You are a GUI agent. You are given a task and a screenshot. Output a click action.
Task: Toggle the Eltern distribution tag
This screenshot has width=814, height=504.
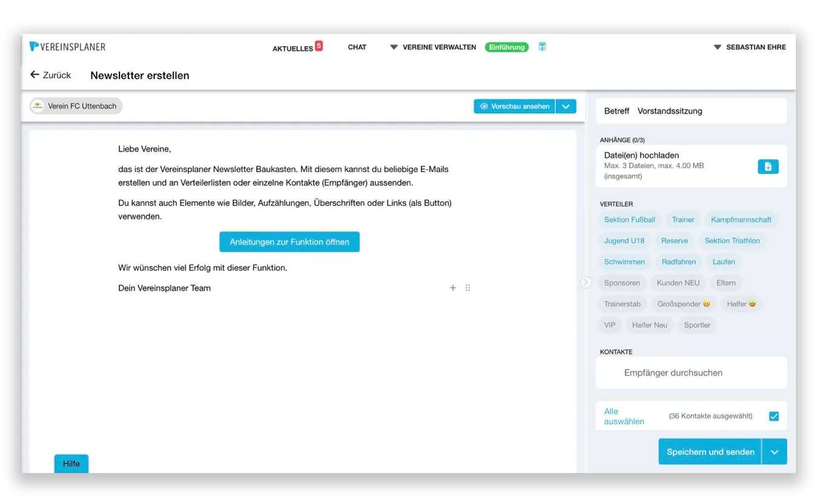(x=726, y=283)
